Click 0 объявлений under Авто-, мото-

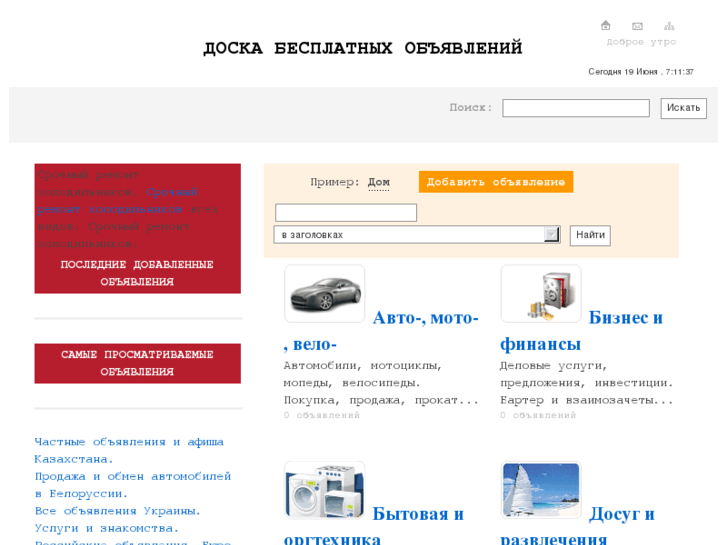pyautogui.click(x=322, y=415)
